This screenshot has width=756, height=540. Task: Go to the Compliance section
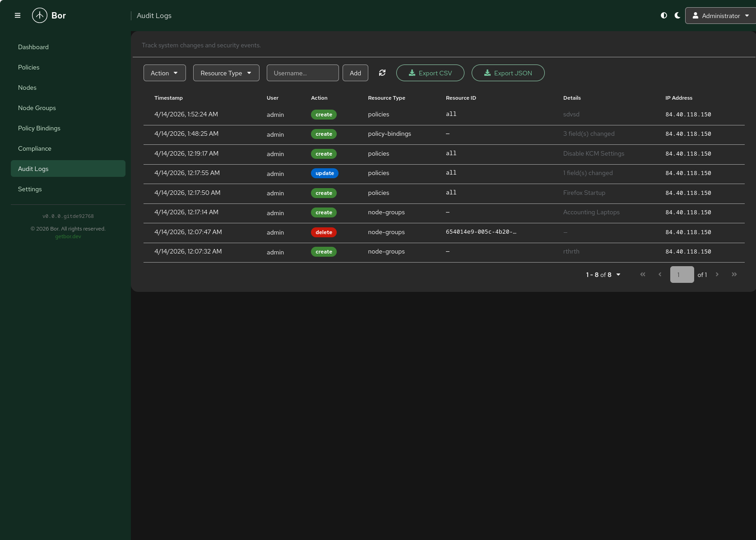click(x=68, y=148)
